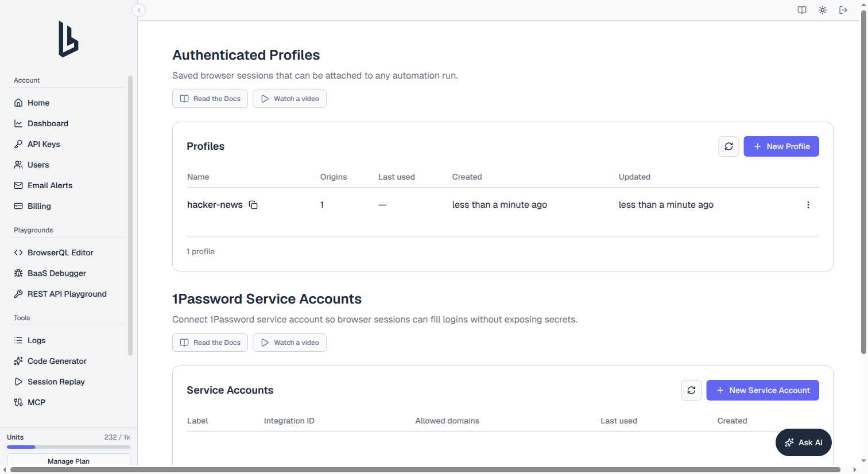Click the Manage Plan button
This screenshot has height=474, width=868.
68,460
